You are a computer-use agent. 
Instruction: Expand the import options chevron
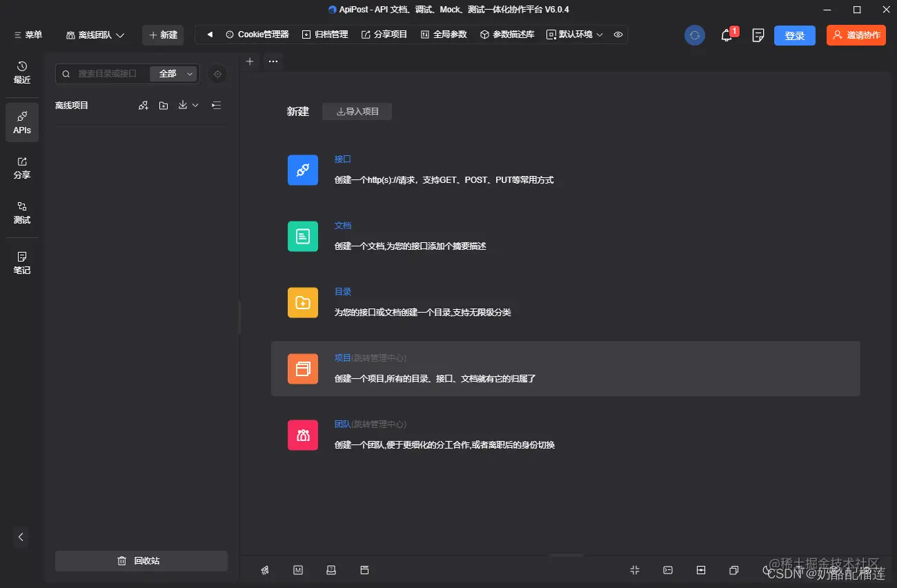tap(195, 106)
